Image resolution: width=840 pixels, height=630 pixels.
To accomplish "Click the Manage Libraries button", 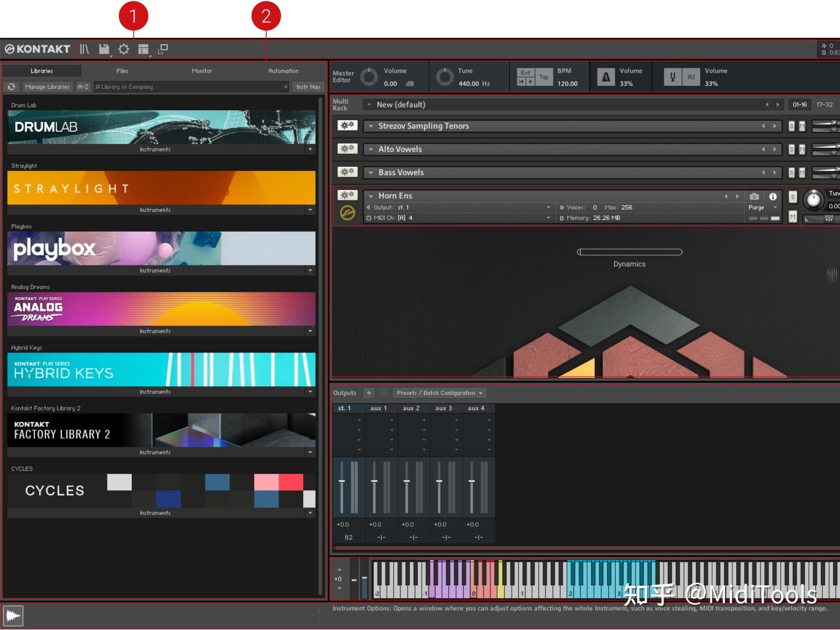I will point(47,87).
